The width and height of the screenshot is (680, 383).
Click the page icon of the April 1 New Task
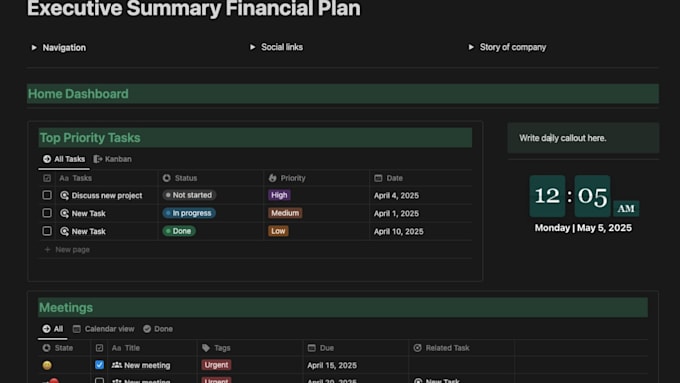64,213
